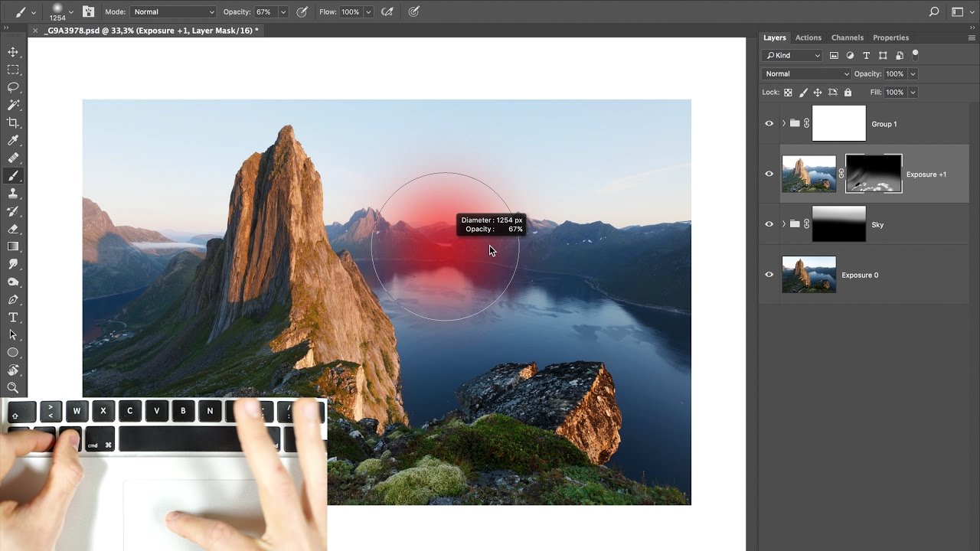
Task: Select the Smudge tool
Action: pos(13,264)
